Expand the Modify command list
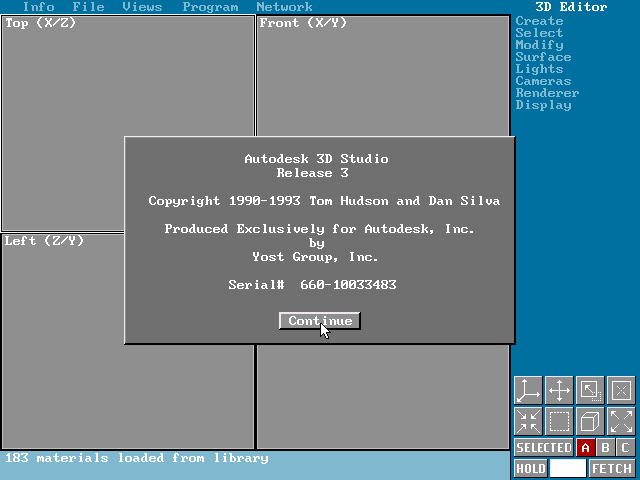Screen dimensions: 640x480 click(x=539, y=45)
